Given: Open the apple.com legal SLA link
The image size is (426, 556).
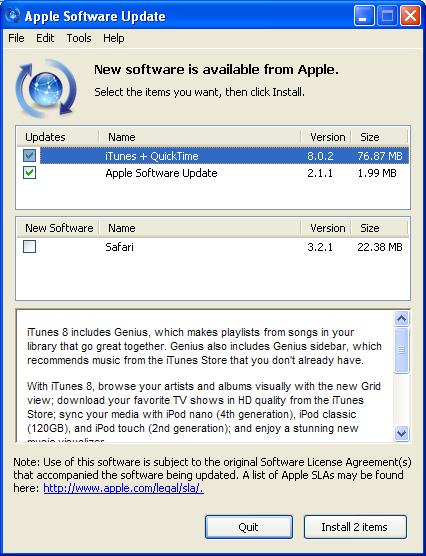Looking at the screenshot, I should (x=123, y=488).
